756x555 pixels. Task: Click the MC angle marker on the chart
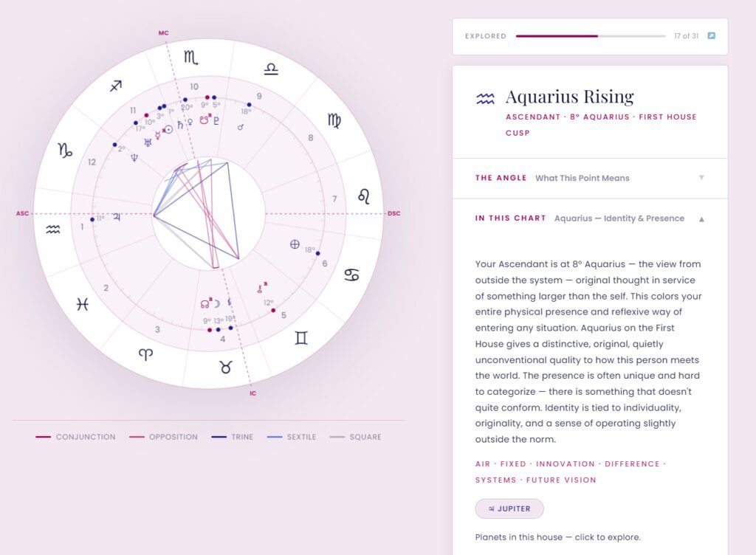pos(164,32)
